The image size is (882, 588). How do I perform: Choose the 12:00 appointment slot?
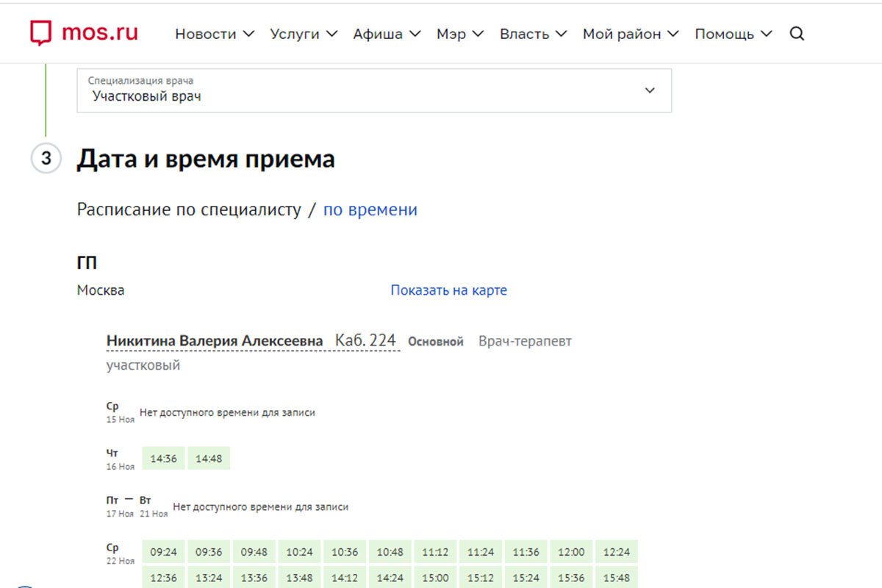[x=571, y=551]
